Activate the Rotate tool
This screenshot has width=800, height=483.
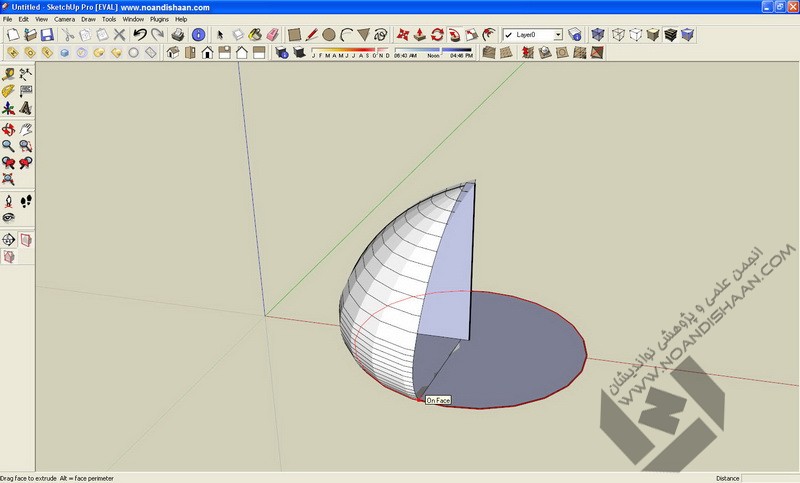pyautogui.click(x=437, y=34)
